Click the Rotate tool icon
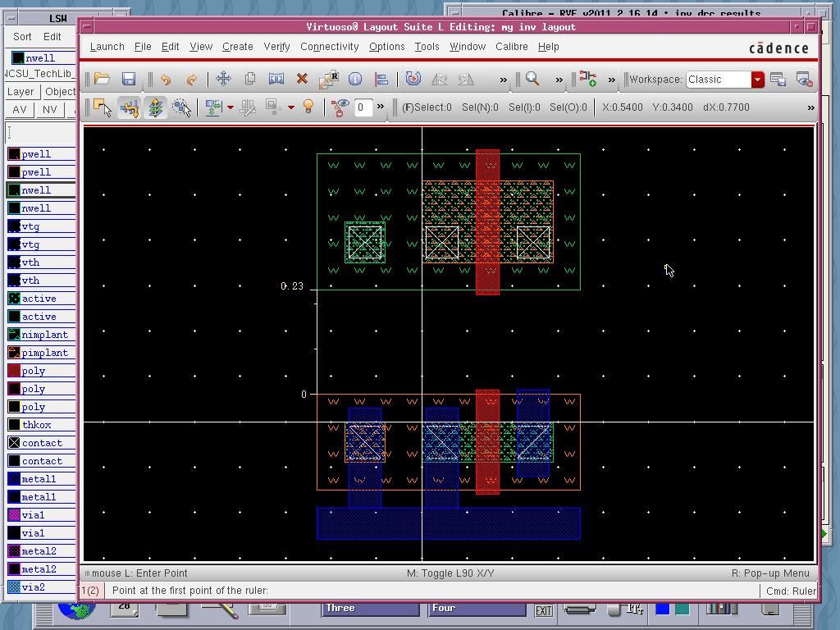This screenshot has width=840, height=630. [413, 79]
